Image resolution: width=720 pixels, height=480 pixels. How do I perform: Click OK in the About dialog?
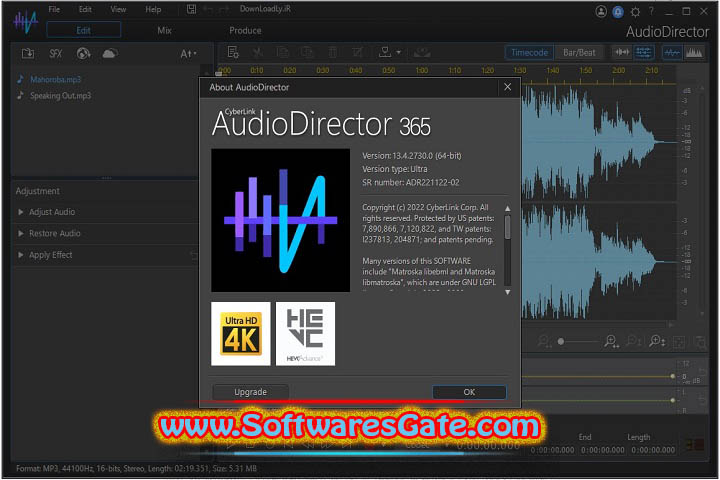tap(469, 392)
